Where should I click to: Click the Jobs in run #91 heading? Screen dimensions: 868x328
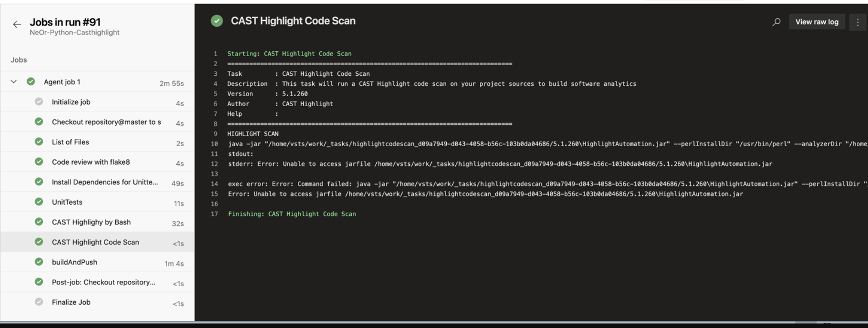click(65, 22)
